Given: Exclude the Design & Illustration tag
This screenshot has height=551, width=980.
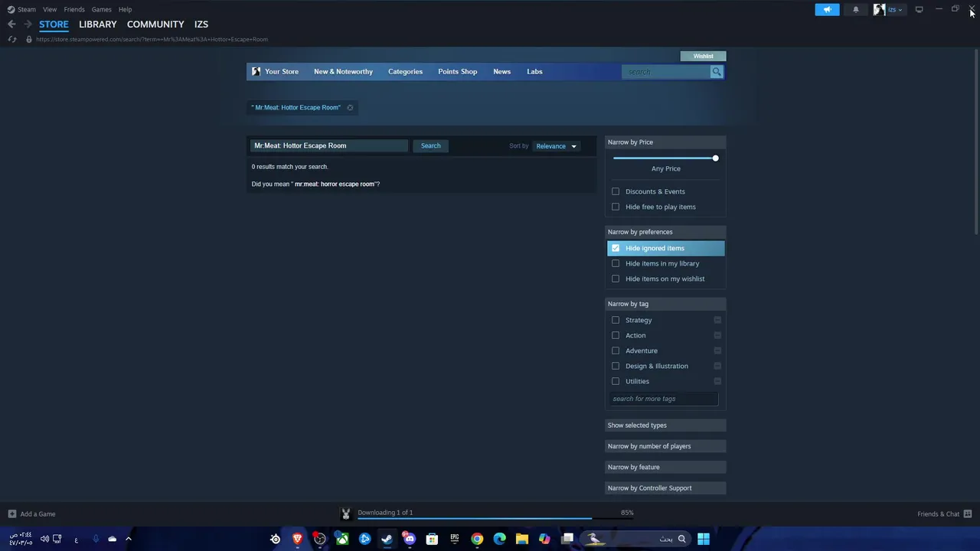Looking at the screenshot, I should (717, 366).
